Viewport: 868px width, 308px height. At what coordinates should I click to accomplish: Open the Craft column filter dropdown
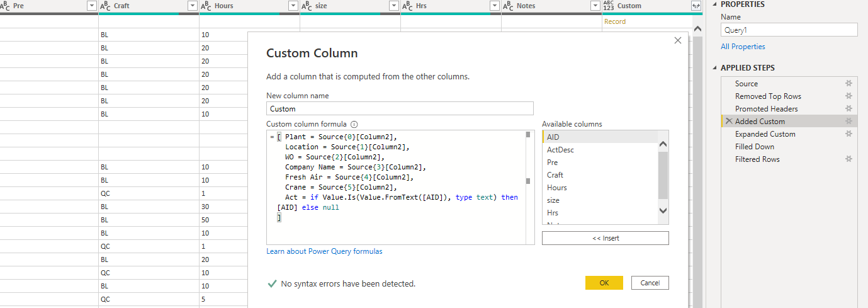click(192, 6)
